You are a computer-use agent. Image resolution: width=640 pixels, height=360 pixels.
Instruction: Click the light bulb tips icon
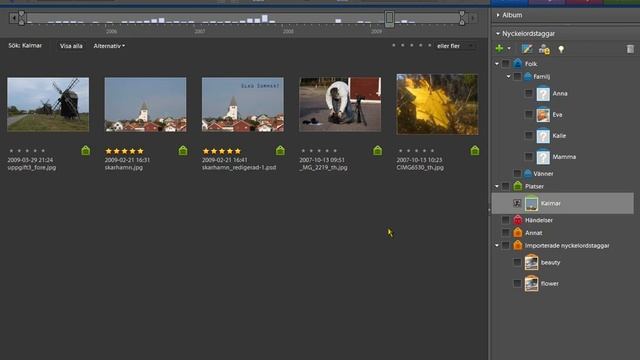pos(561,49)
